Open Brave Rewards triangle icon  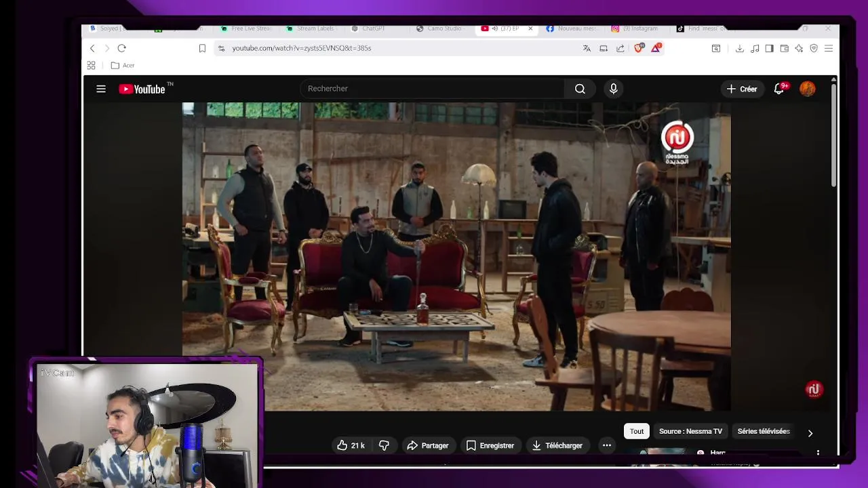656,47
